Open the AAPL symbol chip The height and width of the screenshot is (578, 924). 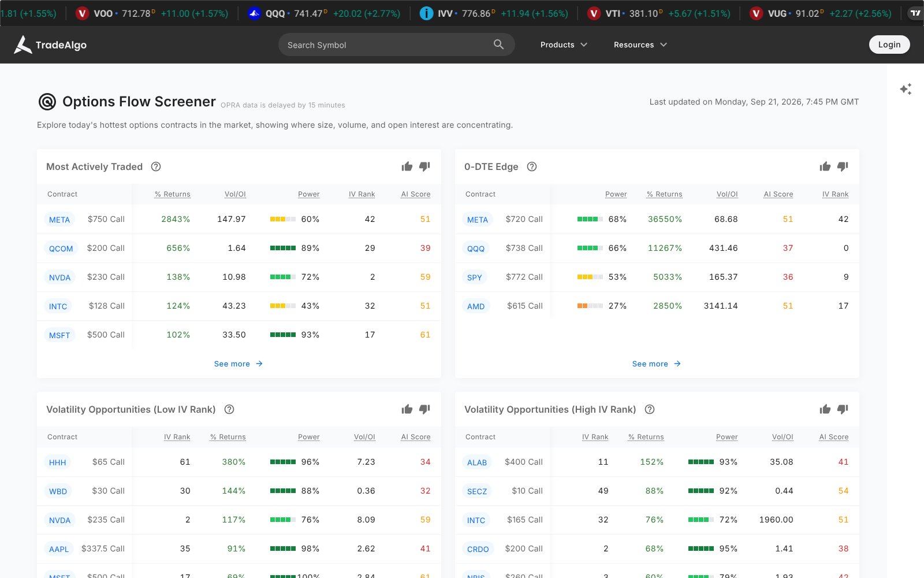(x=59, y=549)
